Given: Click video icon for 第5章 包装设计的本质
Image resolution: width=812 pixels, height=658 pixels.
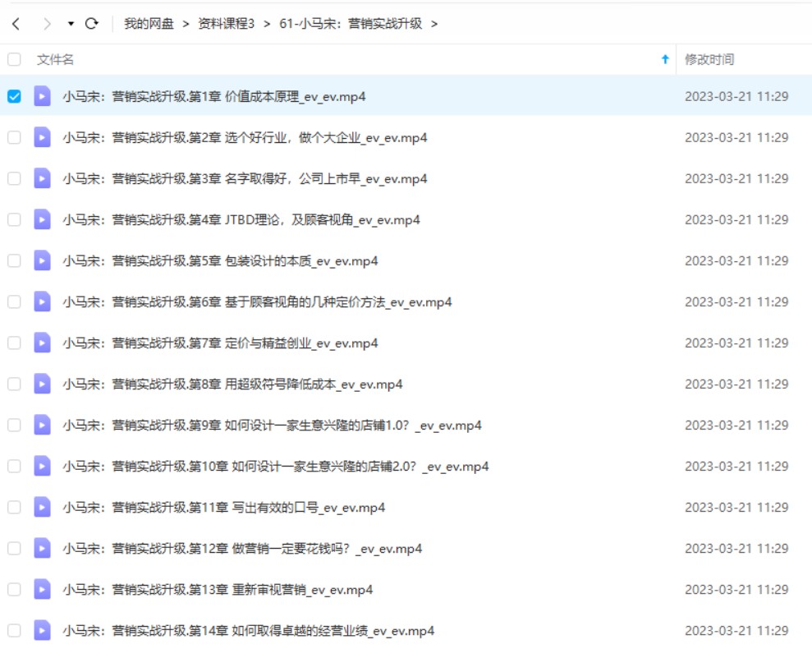Looking at the screenshot, I should (42, 260).
